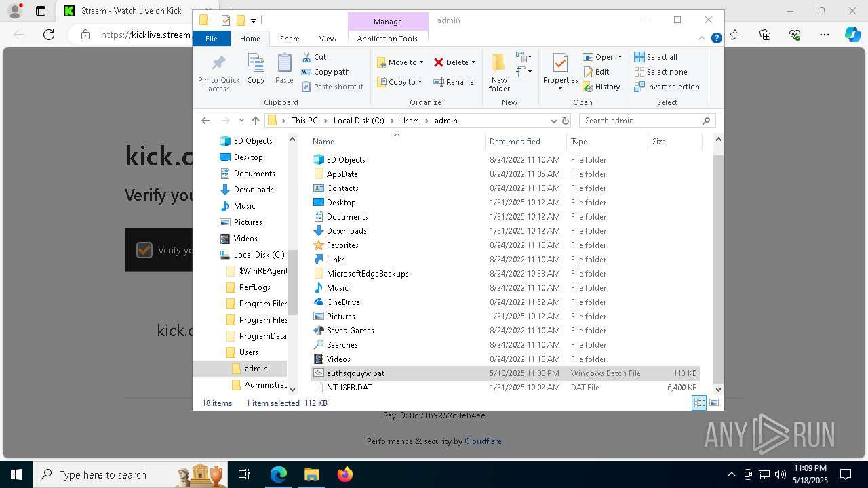Switch to details view layout
The height and width of the screenshot is (488, 868).
pos(699,403)
